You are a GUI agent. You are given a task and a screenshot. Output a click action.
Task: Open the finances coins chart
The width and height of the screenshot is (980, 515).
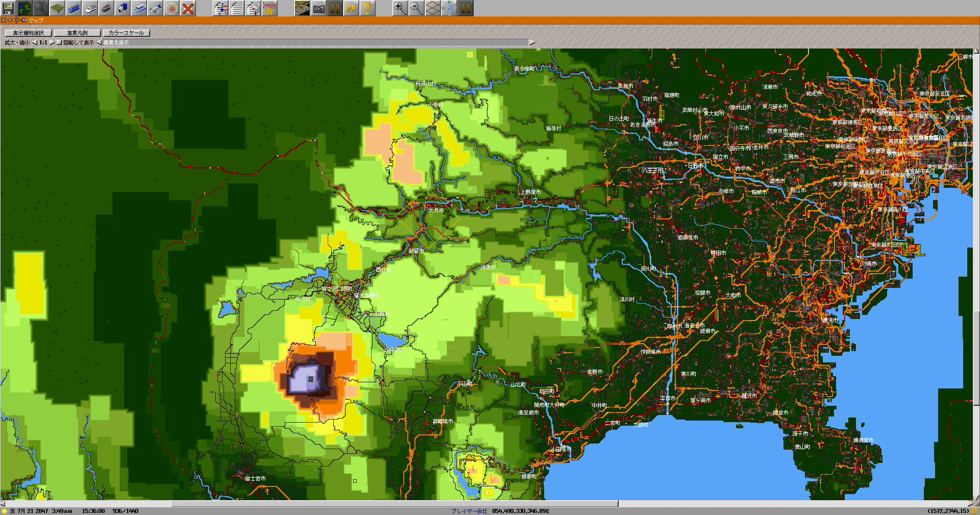coord(269,8)
